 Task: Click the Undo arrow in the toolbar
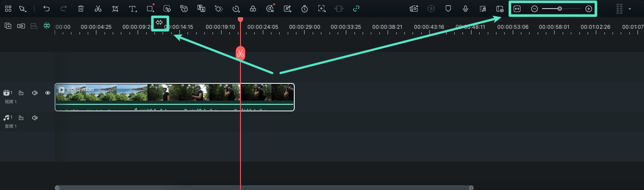[46, 9]
